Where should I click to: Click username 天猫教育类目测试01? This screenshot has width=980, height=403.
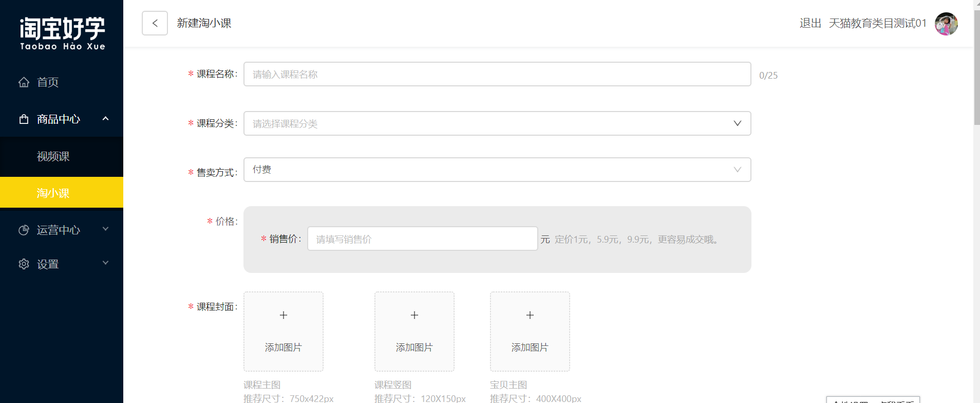878,23
